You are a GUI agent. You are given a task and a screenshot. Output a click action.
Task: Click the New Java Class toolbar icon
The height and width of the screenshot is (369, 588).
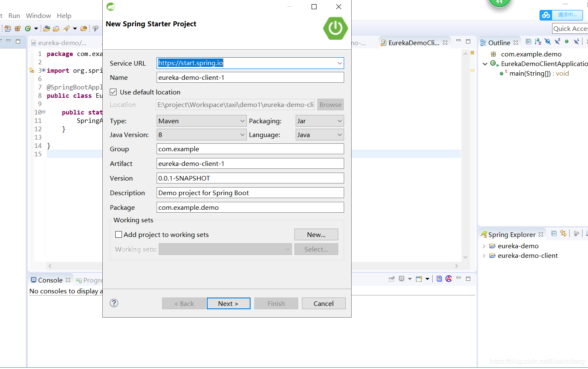pyautogui.click(x=28, y=28)
